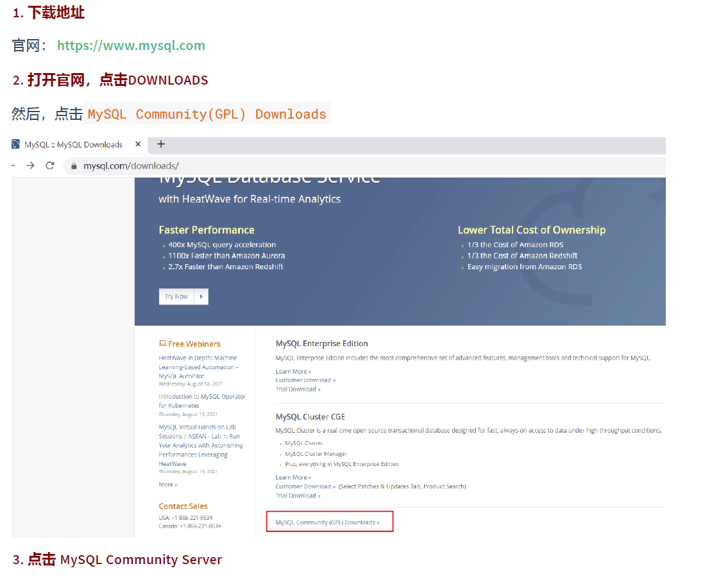Select 'Canada: +1-866-221-0634' phone number
Viewport: 728px width, 584px height.
[x=190, y=526]
